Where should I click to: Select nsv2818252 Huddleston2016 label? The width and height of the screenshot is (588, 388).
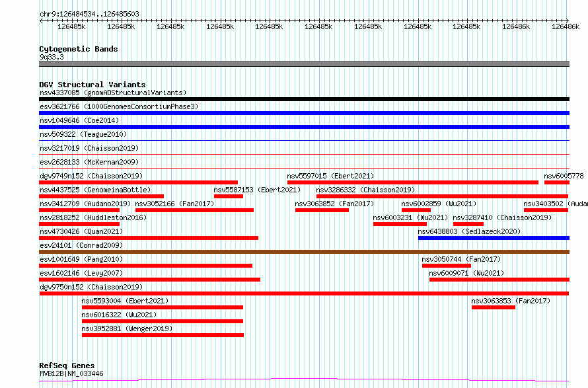[x=93, y=217]
